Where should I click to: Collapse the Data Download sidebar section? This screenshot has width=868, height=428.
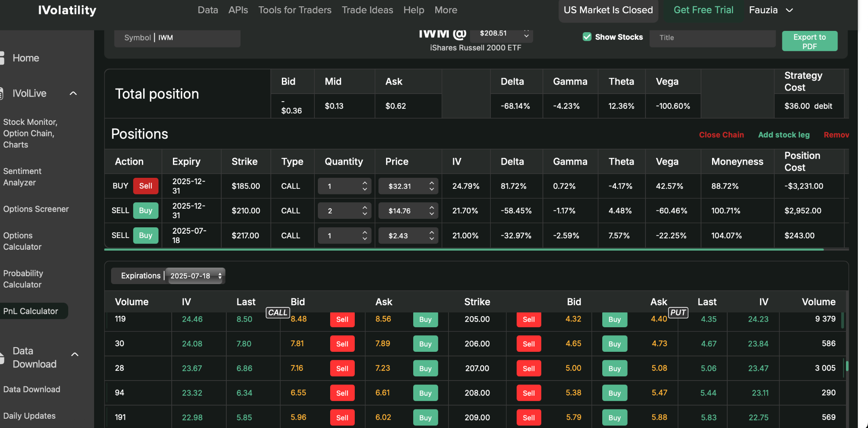pyautogui.click(x=75, y=354)
